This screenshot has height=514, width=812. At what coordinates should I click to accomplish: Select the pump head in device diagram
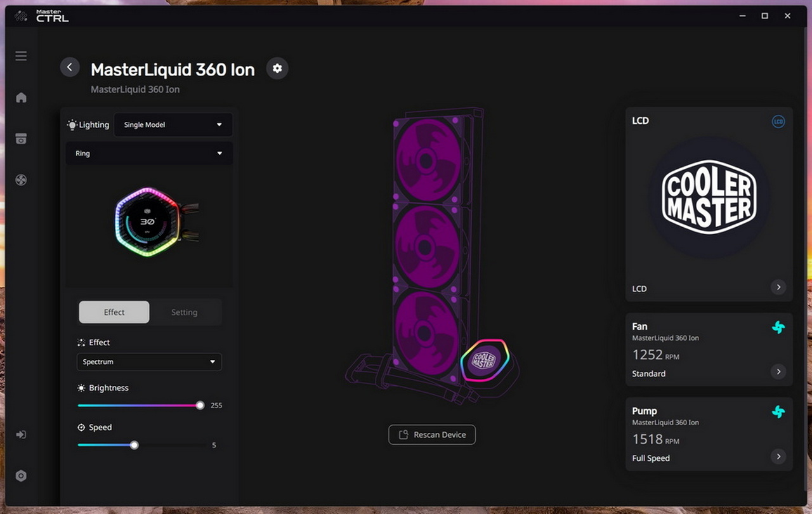click(485, 360)
